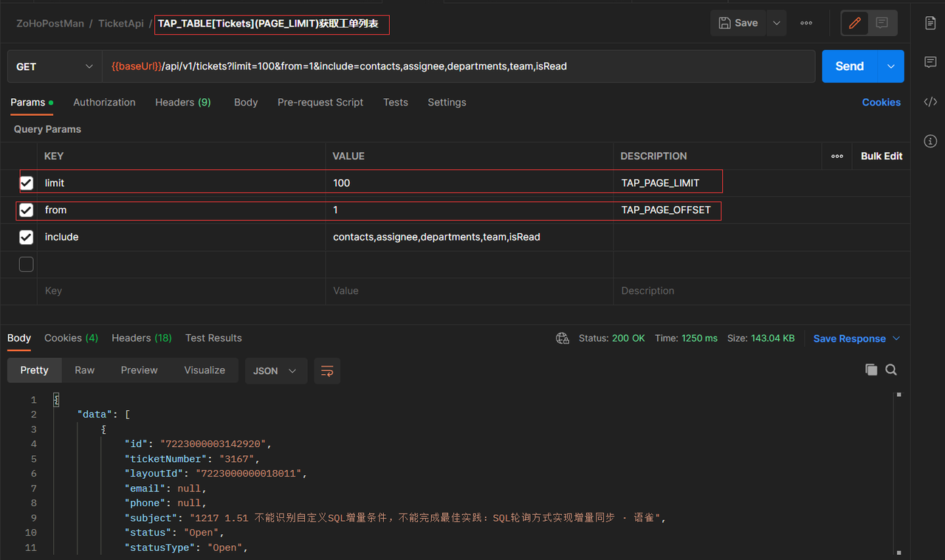The image size is (945, 560).
Task: Open the Documentation icon in right sidebar
Action: click(930, 24)
